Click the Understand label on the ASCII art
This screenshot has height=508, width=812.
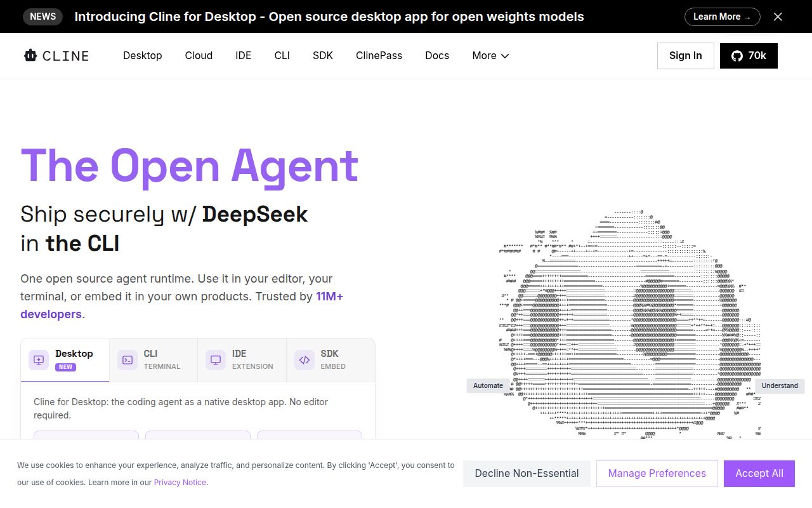coord(780,385)
